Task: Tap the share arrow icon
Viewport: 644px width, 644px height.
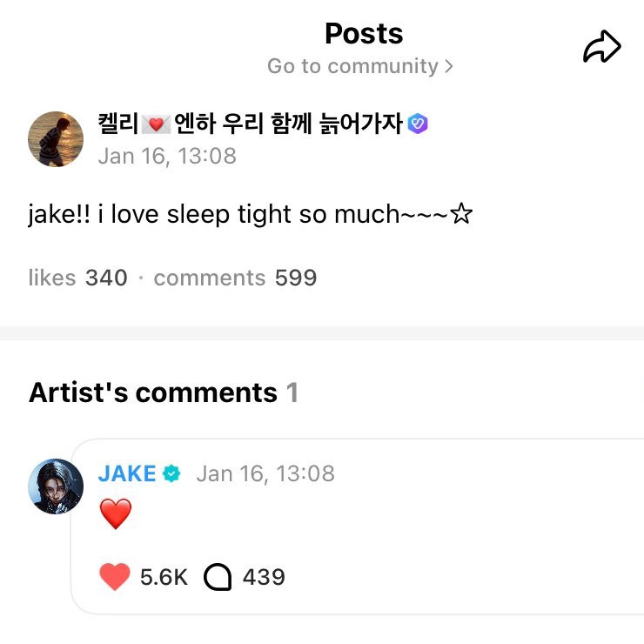Action: 601,47
